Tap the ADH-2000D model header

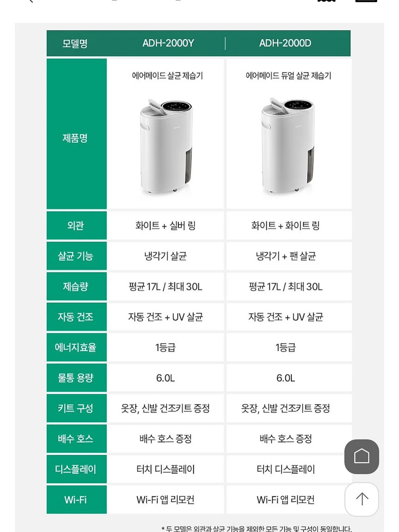pyautogui.click(x=285, y=43)
